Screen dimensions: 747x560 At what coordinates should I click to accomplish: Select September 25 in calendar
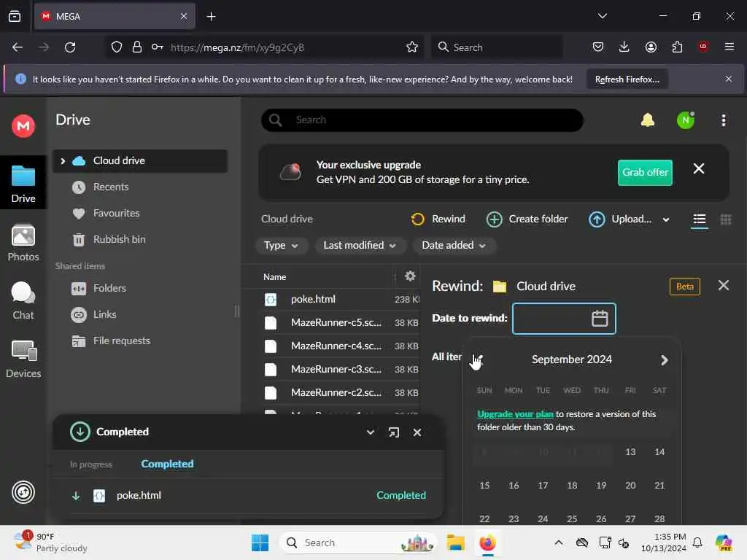click(572, 518)
